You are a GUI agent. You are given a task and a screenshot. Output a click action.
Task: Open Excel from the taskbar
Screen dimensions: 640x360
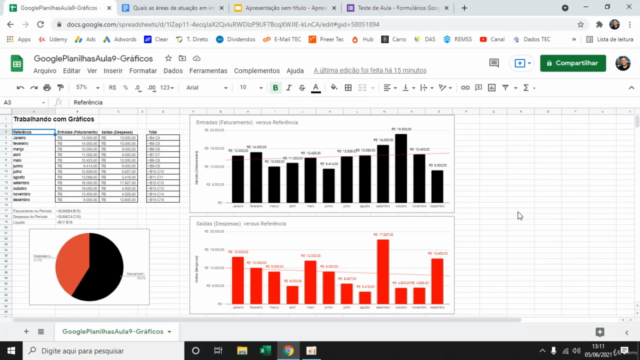coord(265,351)
